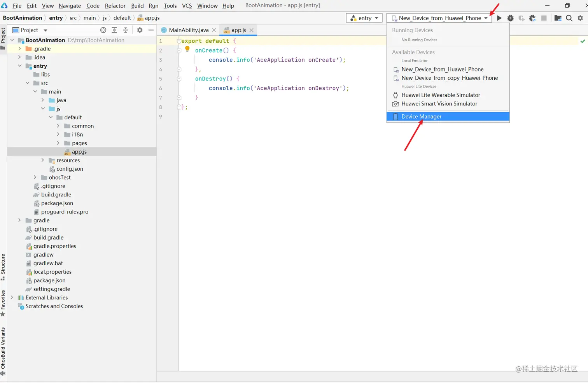The image size is (588, 383).
Task: Select Device Manager in dropdown
Action: click(448, 116)
